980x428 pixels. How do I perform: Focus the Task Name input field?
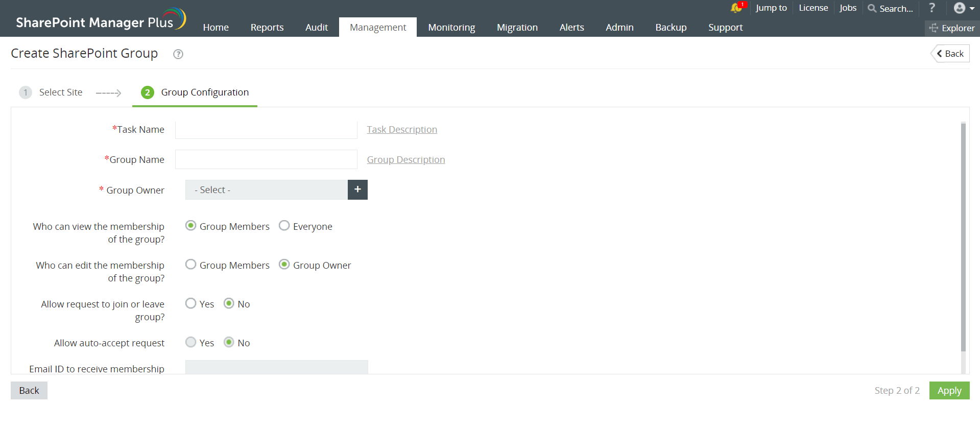pos(266,130)
